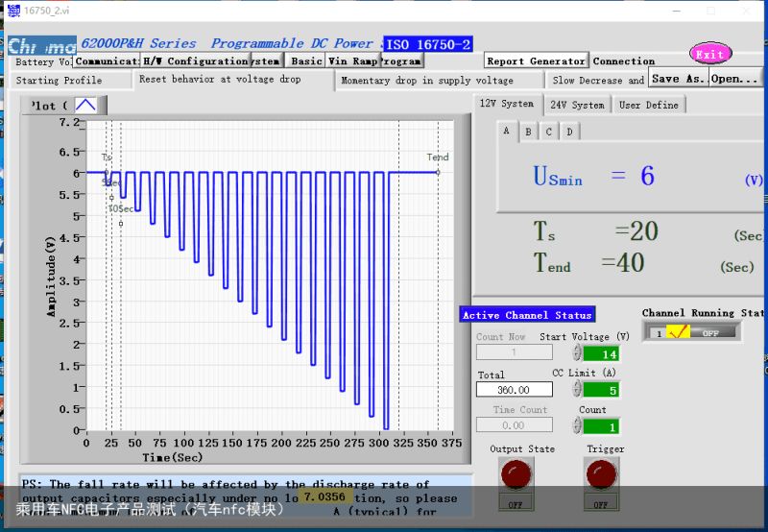768x532 pixels.
Task: Click the pink Exit button
Action: [710, 54]
